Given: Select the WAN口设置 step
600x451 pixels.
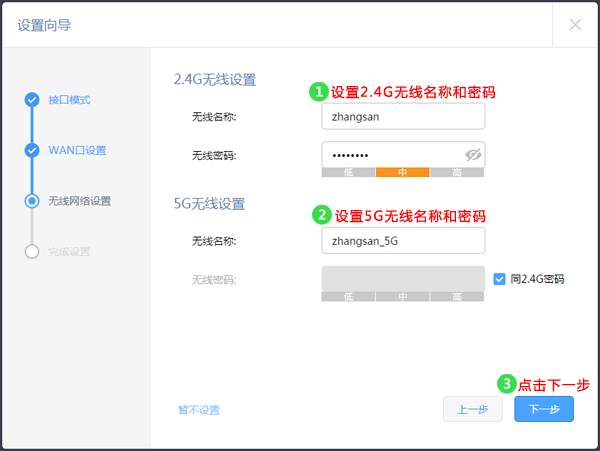Looking at the screenshot, I should [77, 150].
